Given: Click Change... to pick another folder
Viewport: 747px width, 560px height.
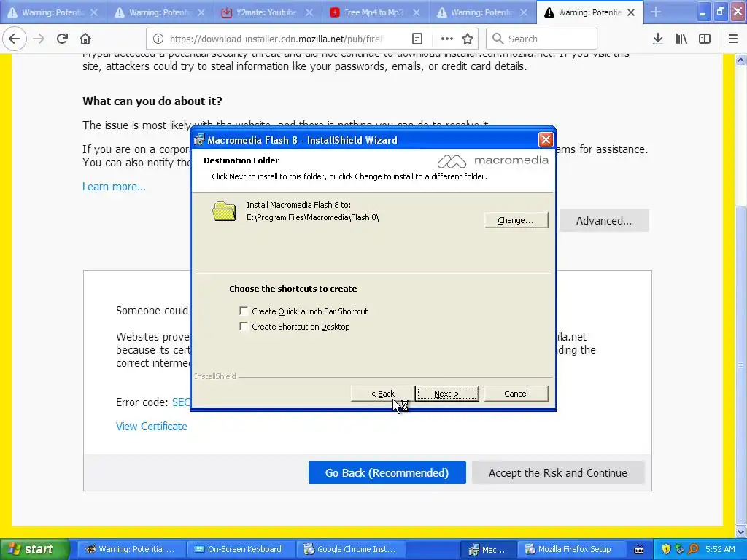Looking at the screenshot, I should (x=516, y=220).
